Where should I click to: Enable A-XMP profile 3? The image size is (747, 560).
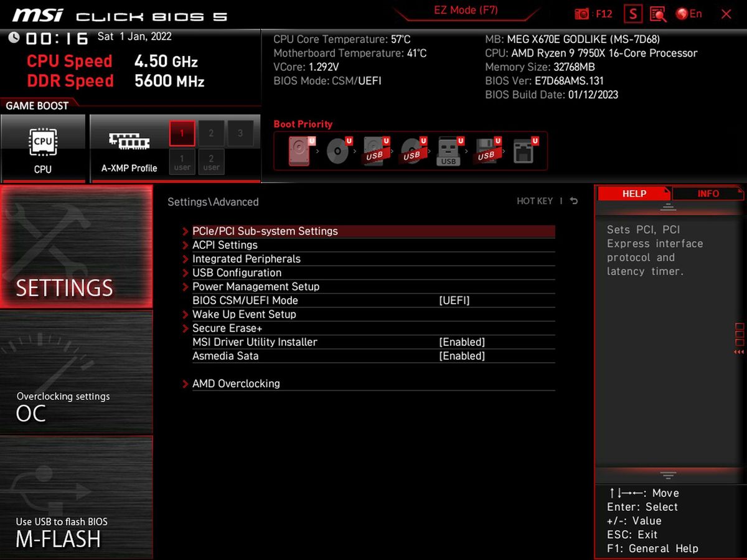point(240,133)
